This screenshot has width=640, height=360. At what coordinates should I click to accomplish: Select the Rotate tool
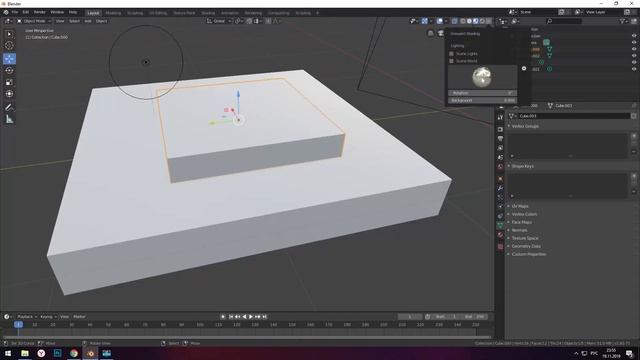click(x=9, y=71)
